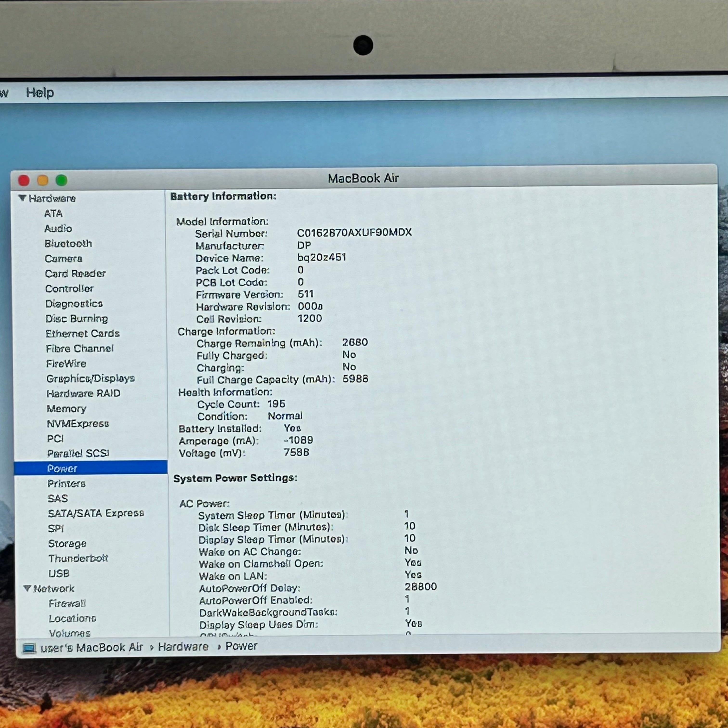The image size is (728, 728).
Task: Select FireWire in the sidebar
Action: 66,364
